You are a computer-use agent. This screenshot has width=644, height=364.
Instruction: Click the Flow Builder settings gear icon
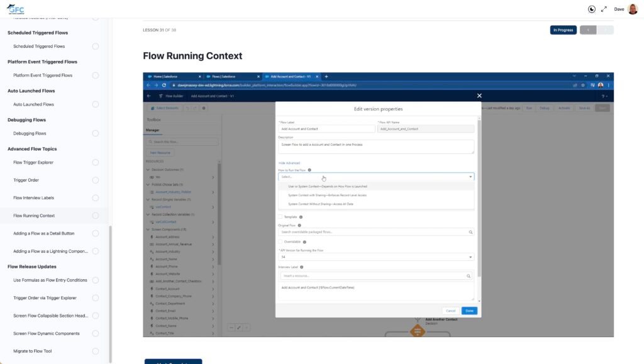click(204, 108)
